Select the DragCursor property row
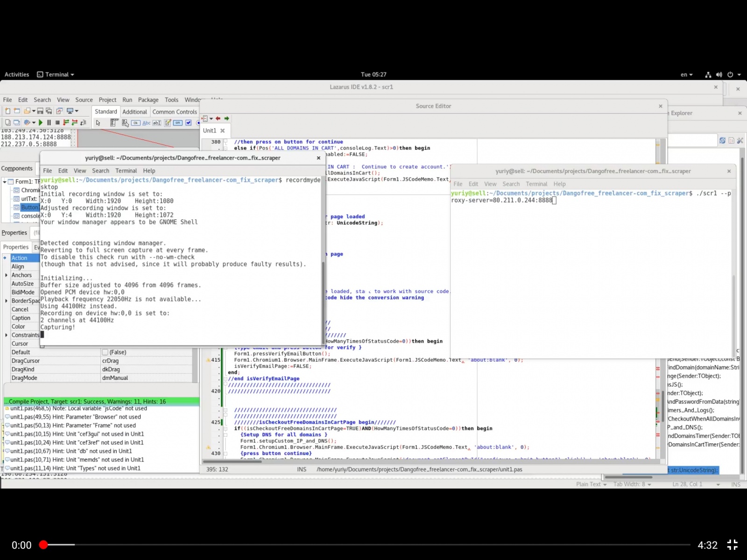The height and width of the screenshot is (560, 747). click(x=100, y=361)
